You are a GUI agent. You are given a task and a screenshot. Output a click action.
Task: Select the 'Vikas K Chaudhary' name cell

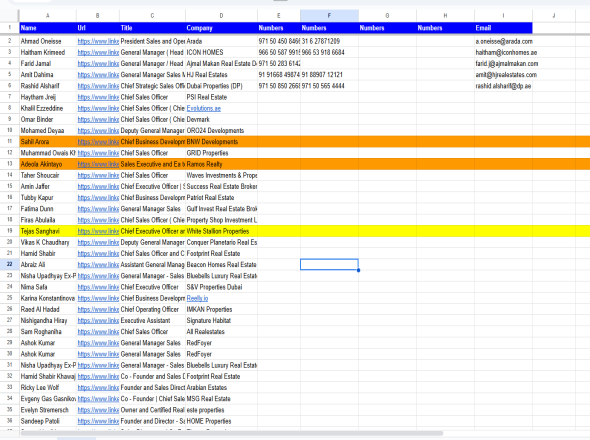coord(48,242)
